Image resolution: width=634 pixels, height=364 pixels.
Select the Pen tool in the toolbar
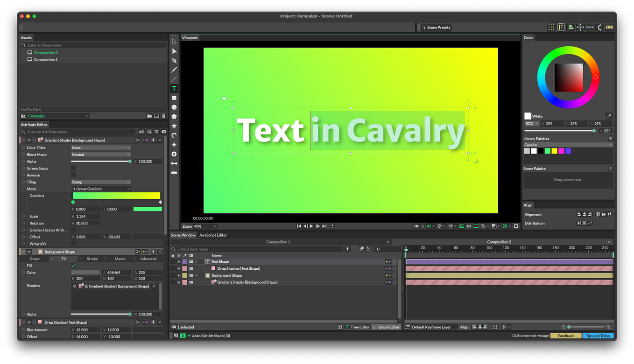[x=174, y=60]
